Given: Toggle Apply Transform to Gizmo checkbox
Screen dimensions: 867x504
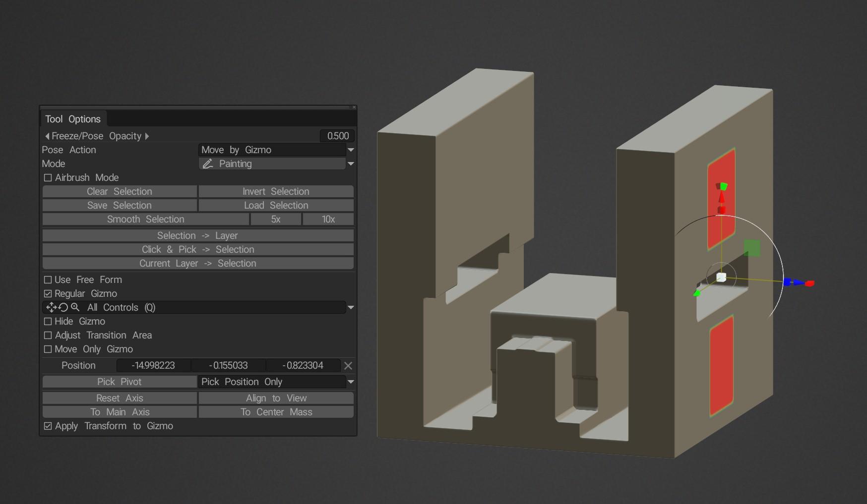Looking at the screenshot, I should tap(48, 426).
